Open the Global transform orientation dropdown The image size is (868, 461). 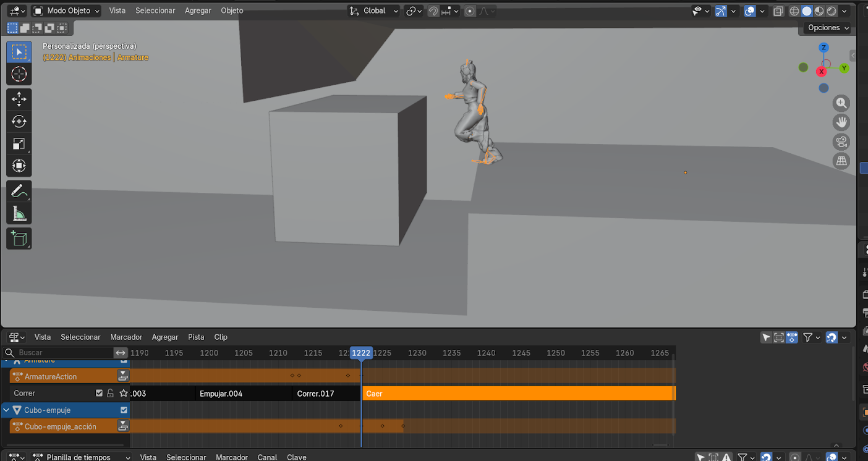[373, 11]
